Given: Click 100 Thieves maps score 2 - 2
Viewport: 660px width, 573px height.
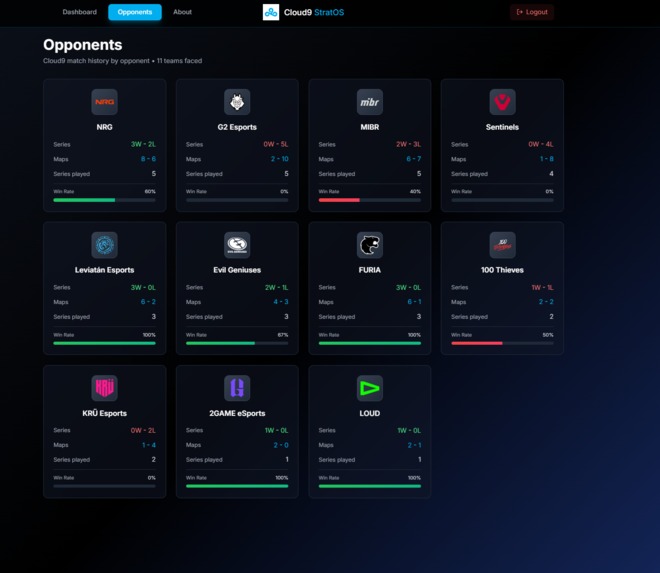Looking at the screenshot, I should tap(546, 301).
